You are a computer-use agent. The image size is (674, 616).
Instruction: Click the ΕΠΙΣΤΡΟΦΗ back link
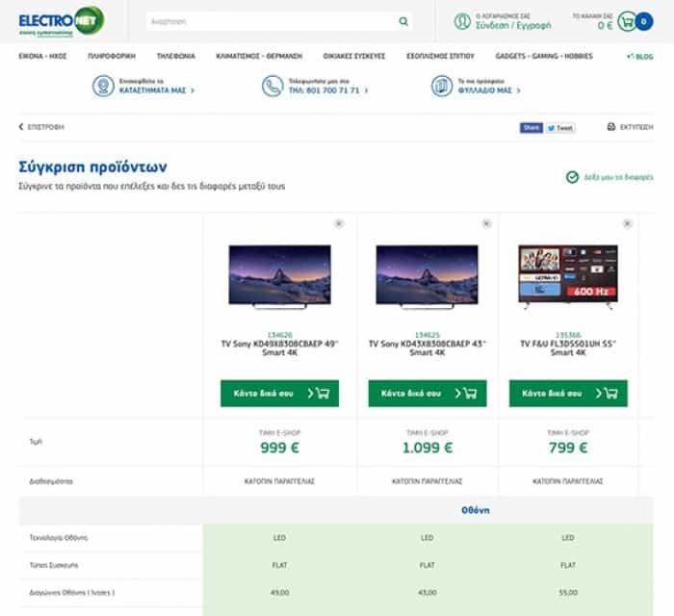click(45, 127)
